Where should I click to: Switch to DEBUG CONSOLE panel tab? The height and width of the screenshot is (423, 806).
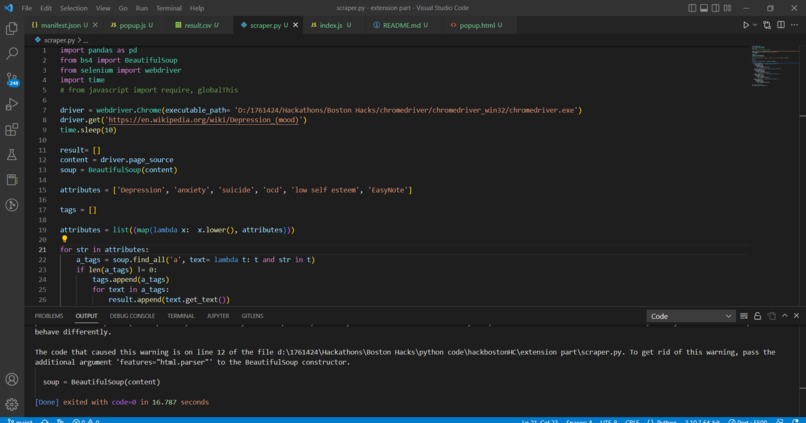pos(132,316)
